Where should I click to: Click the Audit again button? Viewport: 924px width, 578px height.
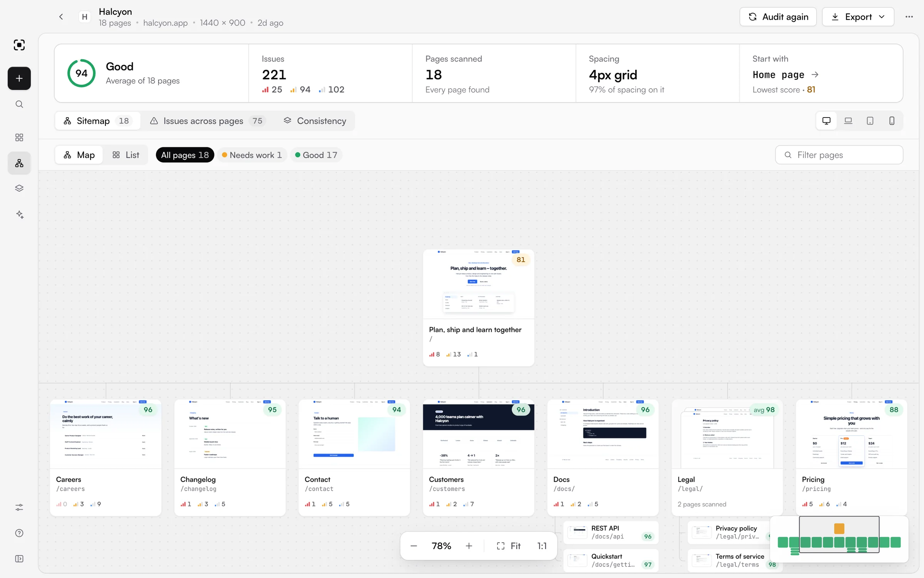(x=778, y=17)
